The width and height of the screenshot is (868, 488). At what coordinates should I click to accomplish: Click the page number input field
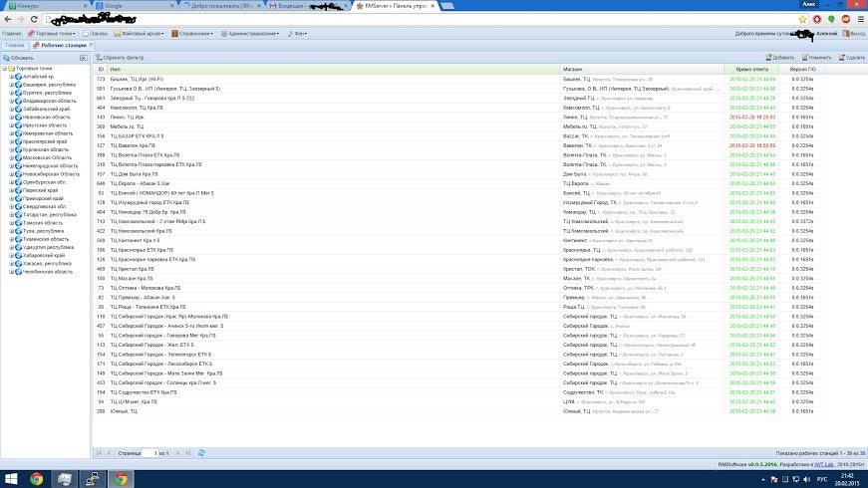[150, 453]
